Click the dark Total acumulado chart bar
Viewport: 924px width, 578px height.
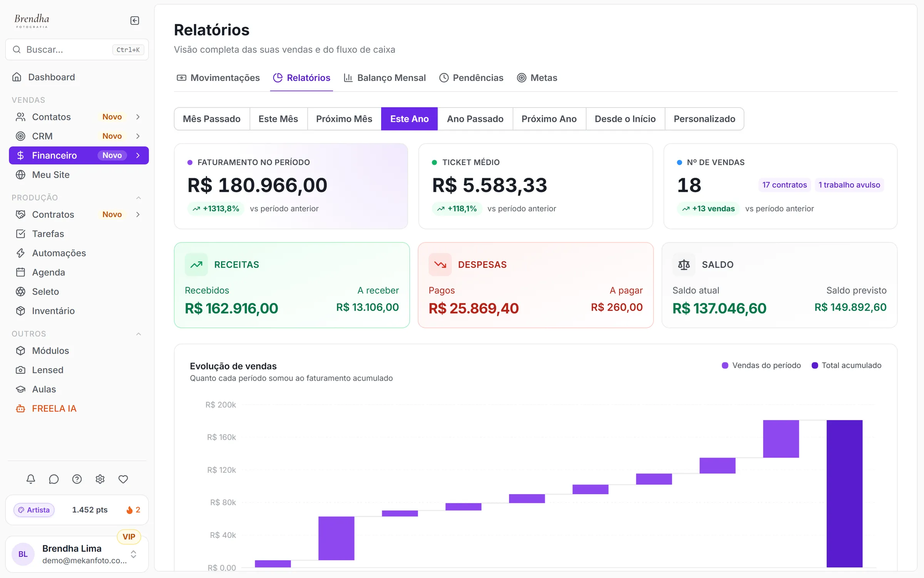click(x=844, y=494)
